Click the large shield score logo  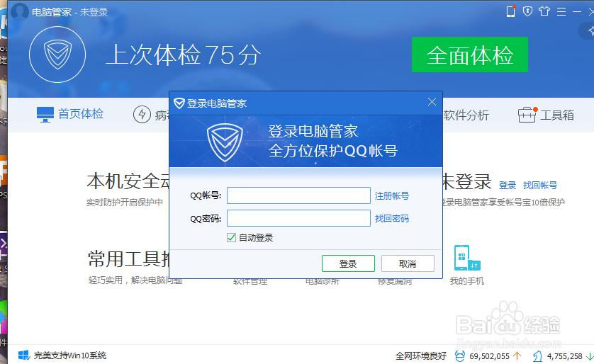(57, 55)
